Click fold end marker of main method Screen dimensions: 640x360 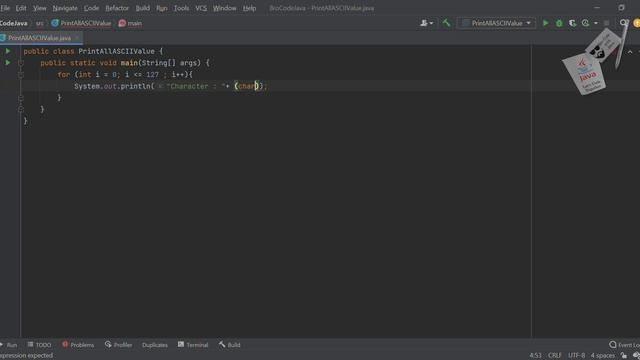[x=21, y=109]
